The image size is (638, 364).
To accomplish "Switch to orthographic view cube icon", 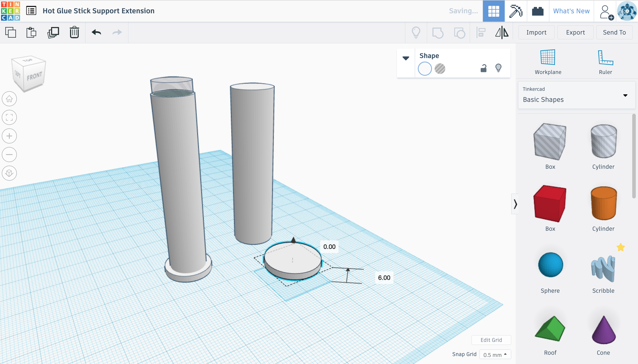I will pyautogui.click(x=9, y=173).
